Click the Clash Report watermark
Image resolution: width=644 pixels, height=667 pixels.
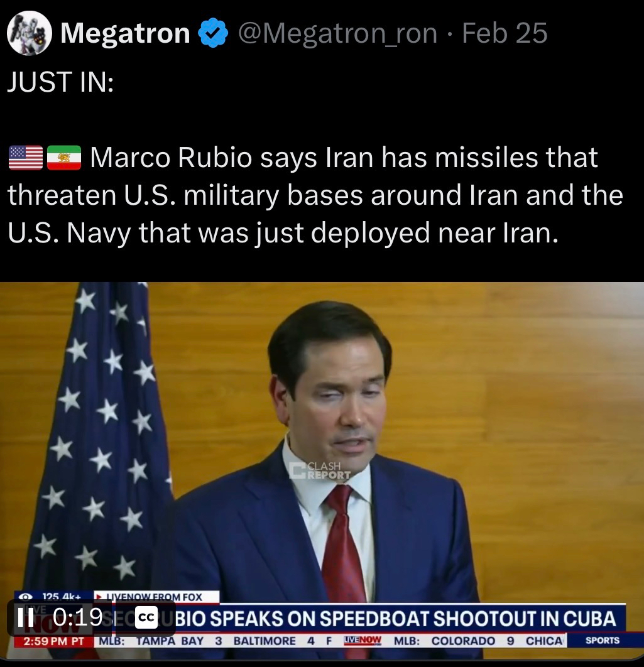[x=320, y=470]
